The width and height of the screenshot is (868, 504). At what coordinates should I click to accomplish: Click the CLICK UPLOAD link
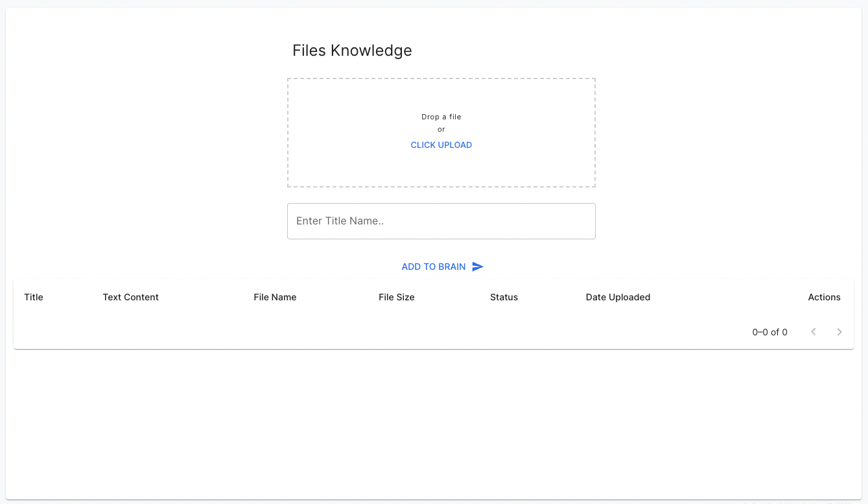(441, 145)
